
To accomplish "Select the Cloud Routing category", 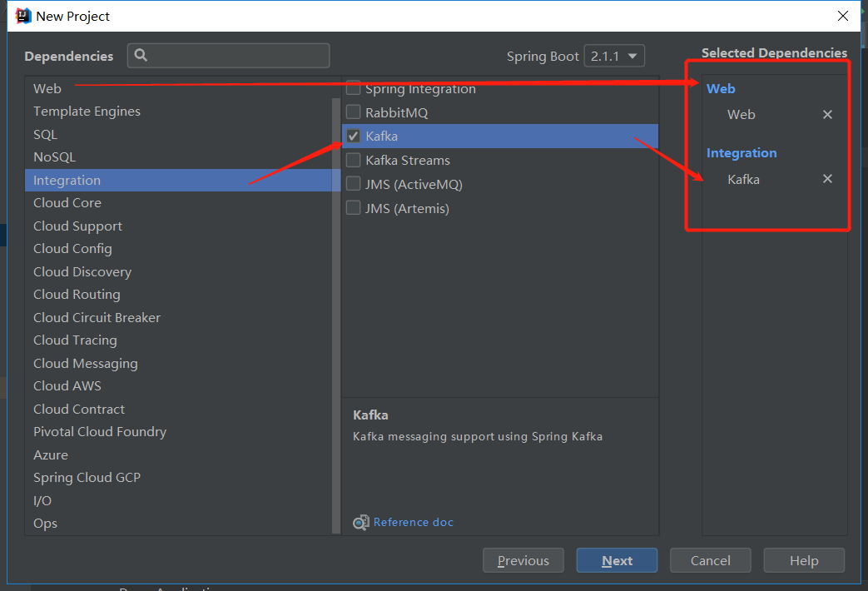I will [x=178, y=295].
